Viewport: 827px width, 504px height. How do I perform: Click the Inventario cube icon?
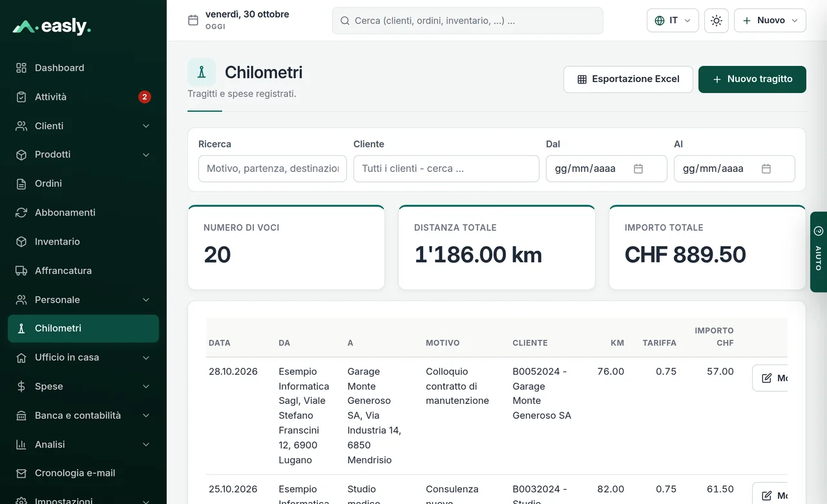[x=21, y=242]
